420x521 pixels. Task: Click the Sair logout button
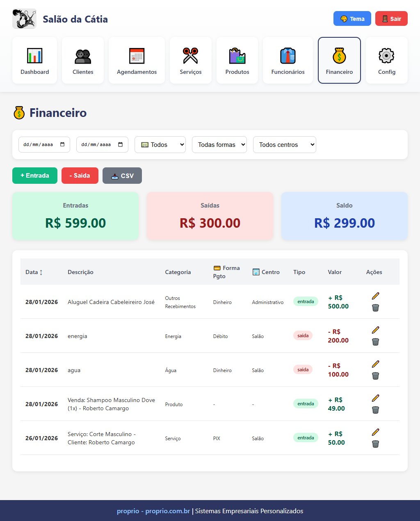pos(391,18)
